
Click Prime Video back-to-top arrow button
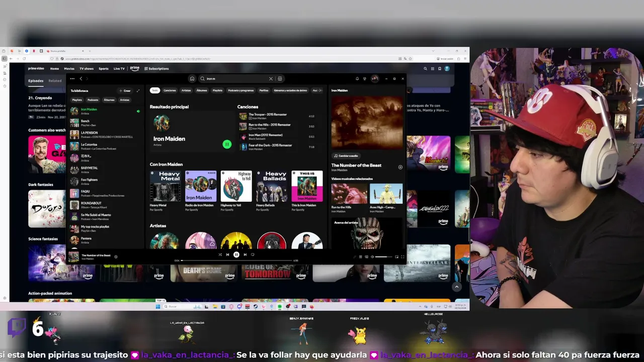[x=457, y=287]
